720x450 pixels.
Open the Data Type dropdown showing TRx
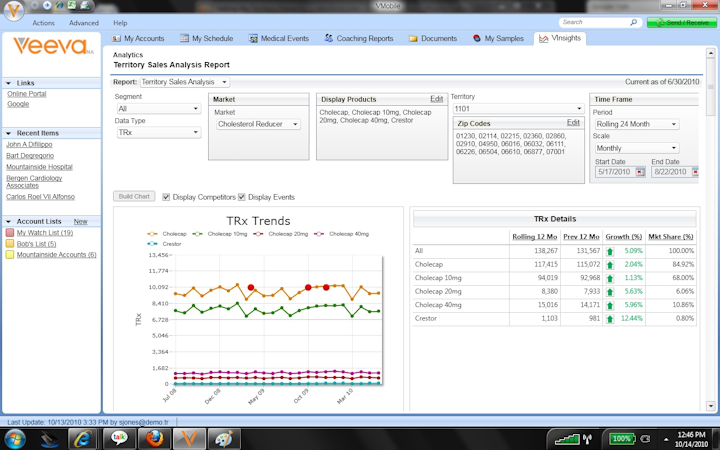coord(158,133)
